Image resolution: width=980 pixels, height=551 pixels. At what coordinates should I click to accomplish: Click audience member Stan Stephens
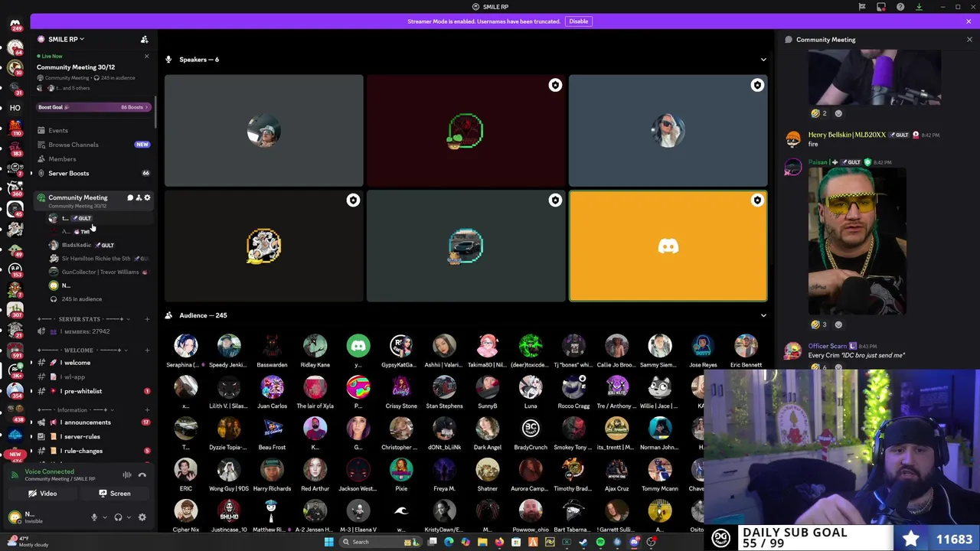(444, 392)
